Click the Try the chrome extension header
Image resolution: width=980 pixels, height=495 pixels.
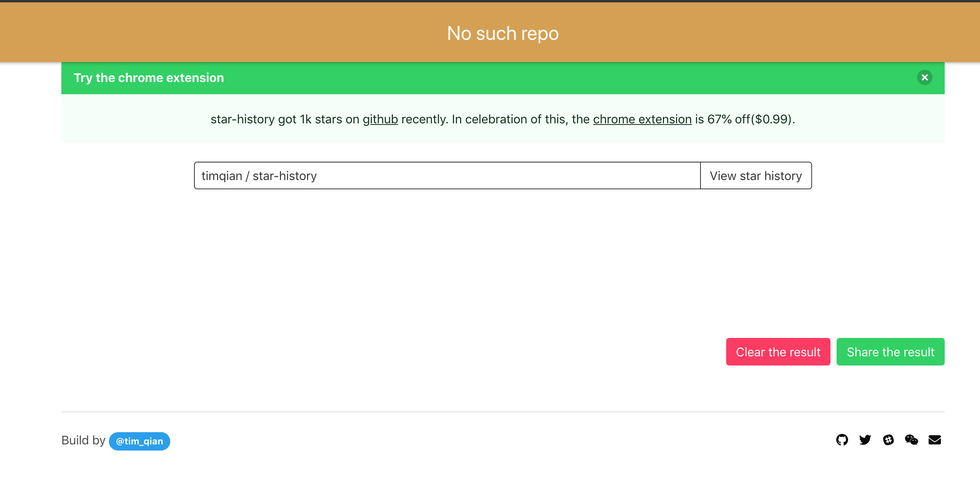point(149,77)
